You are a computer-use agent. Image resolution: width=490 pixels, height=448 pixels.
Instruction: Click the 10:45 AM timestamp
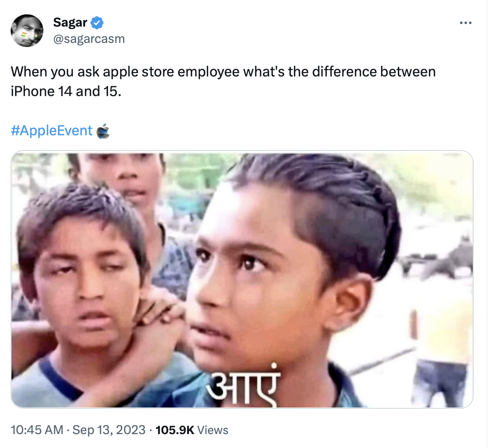point(37,430)
